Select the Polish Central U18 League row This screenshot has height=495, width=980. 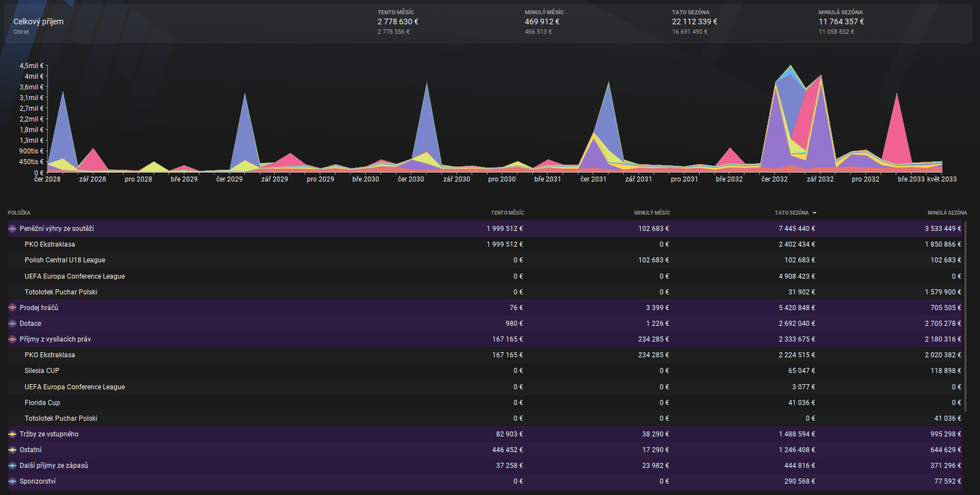point(486,260)
